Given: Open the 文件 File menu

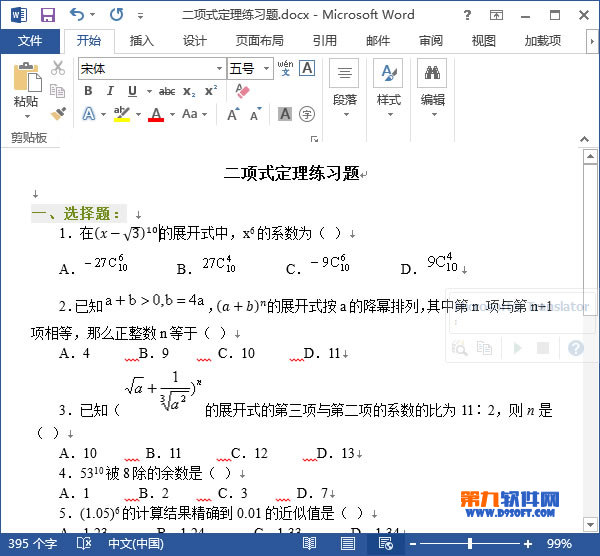Looking at the screenshot, I should click(x=30, y=41).
